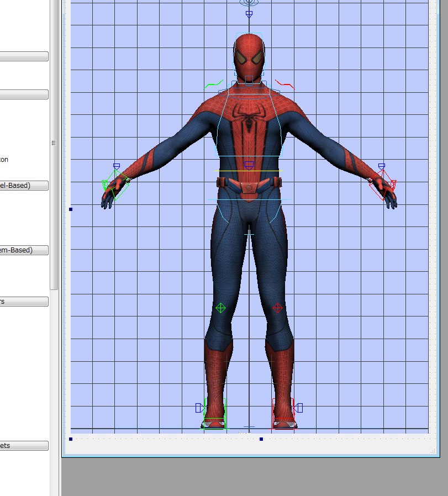This screenshot has height=496, width=448.
Task: Click the button ending in "rs"
Action: 24,302
